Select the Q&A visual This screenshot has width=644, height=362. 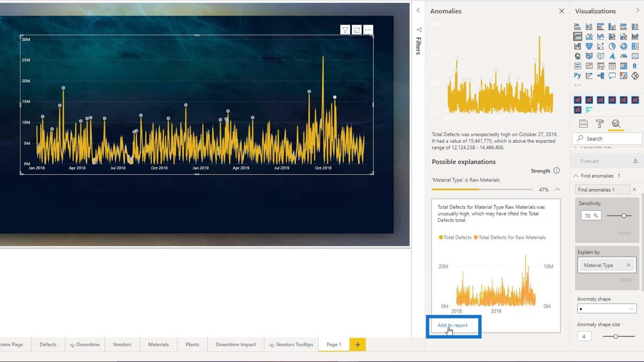click(612, 75)
